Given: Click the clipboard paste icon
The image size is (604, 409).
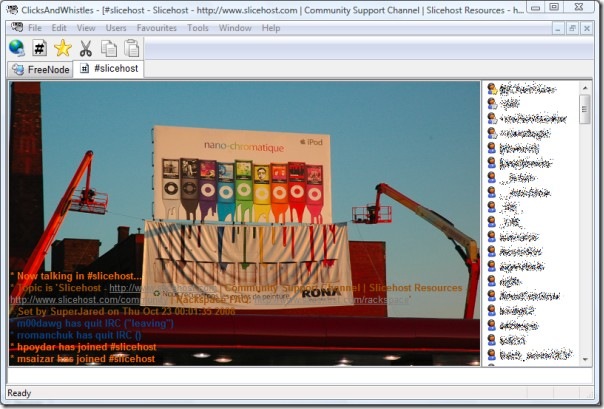Looking at the screenshot, I should (132, 48).
